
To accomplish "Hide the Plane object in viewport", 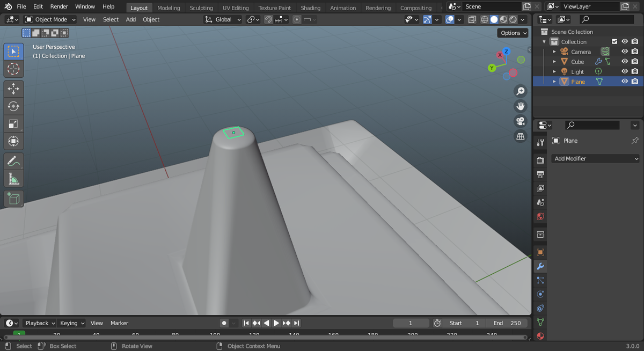I will tap(625, 81).
